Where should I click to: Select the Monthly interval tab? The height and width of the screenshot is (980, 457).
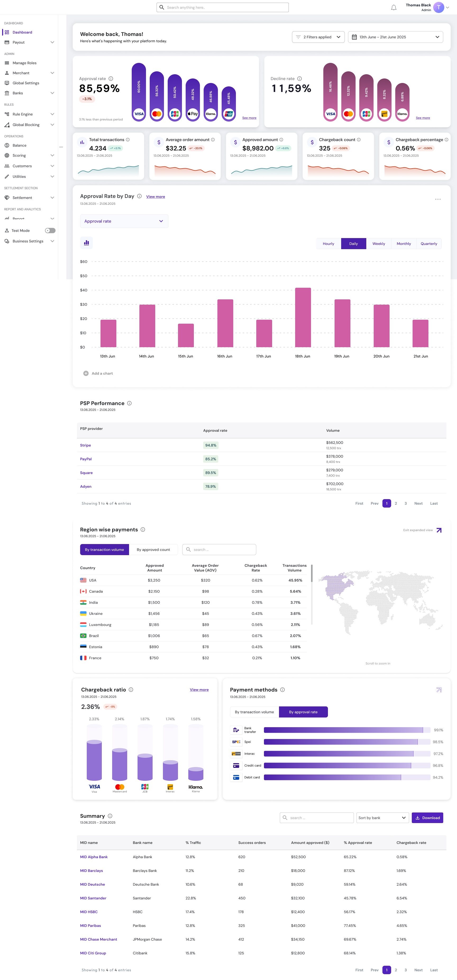(404, 244)
